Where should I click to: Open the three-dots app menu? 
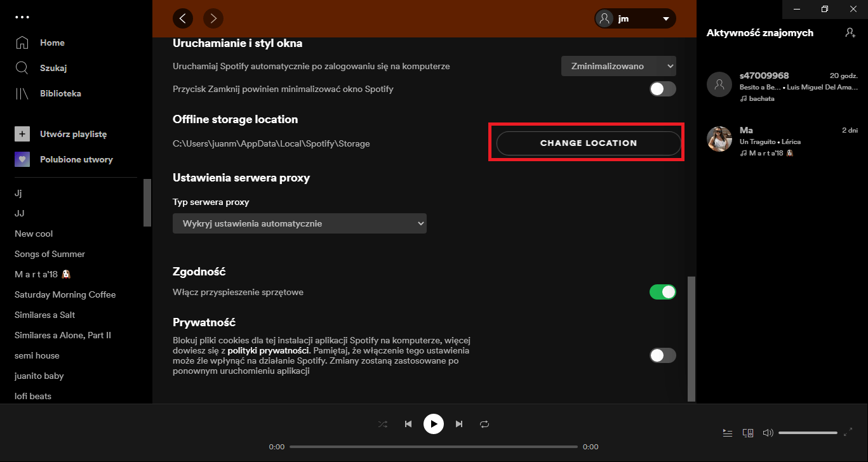click(x=22, y=17)
